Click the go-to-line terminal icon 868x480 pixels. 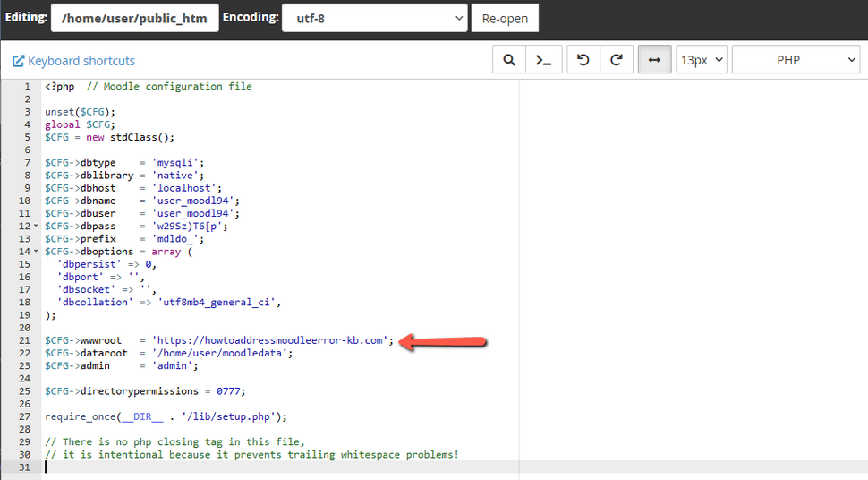[x=543, y=60]
